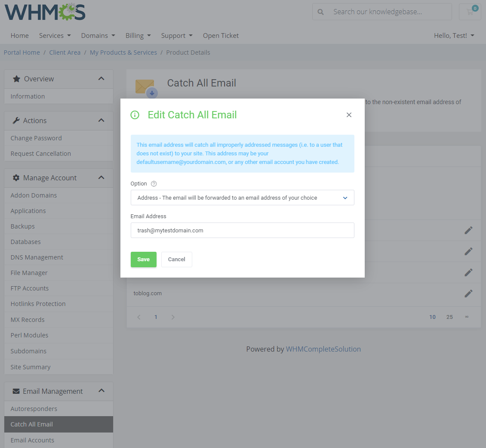
Task: Show infinite results using the infinity option
Action: click(467, 317)
